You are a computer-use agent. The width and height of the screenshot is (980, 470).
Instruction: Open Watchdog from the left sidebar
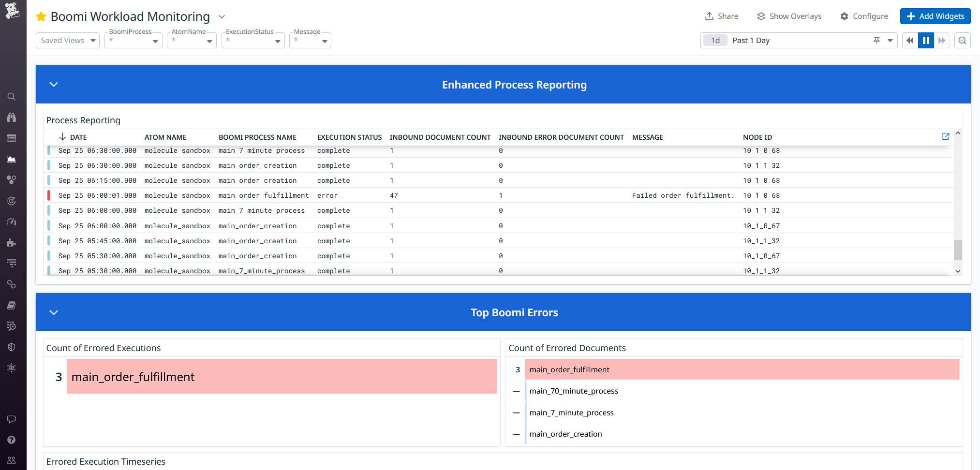12,117
